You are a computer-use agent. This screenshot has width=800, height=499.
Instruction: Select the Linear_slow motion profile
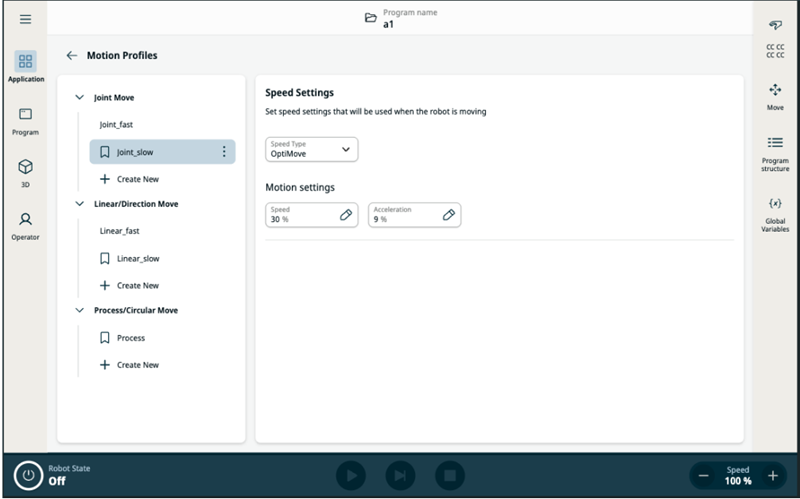coord(137,258)
